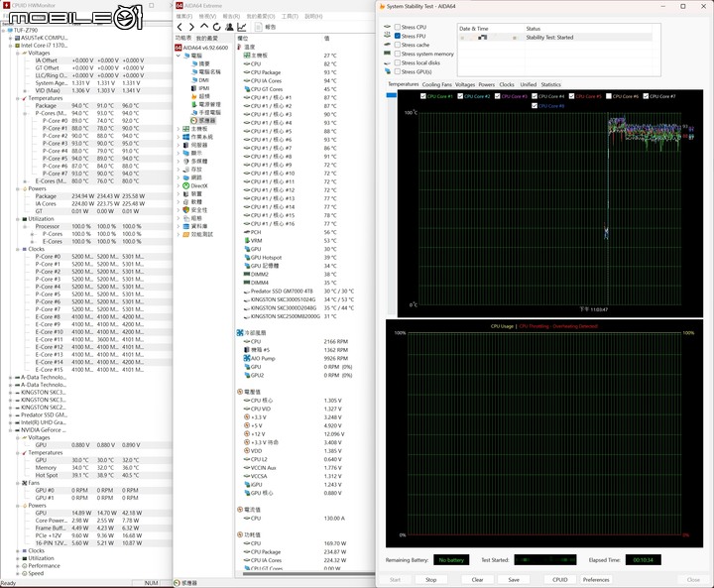Refresh the AIDA64 sensor page

point(217,27)
